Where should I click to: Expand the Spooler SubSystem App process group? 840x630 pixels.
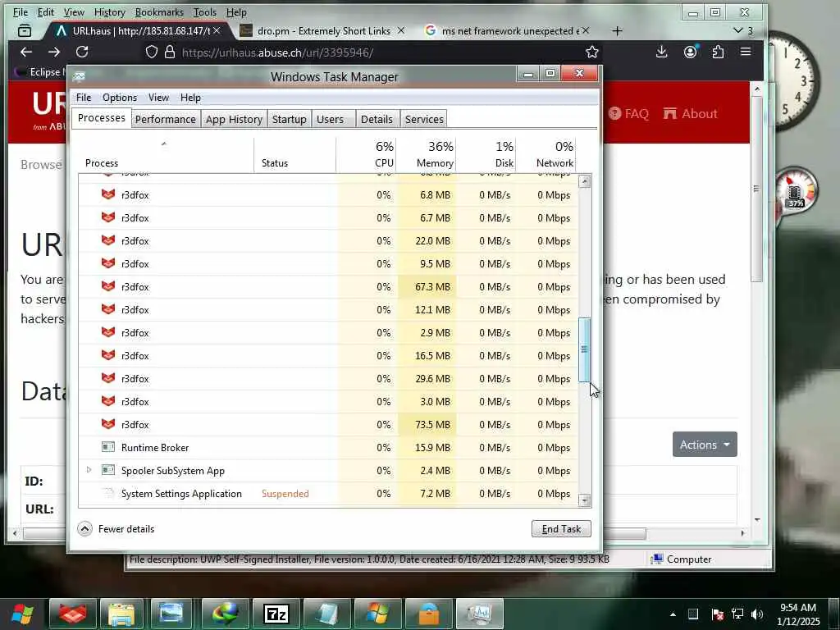[89, 470]
